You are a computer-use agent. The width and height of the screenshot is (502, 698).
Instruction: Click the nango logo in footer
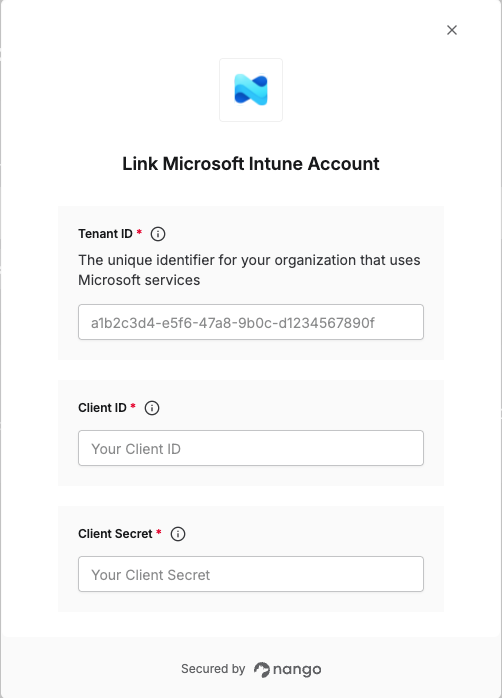pos(287,670)
